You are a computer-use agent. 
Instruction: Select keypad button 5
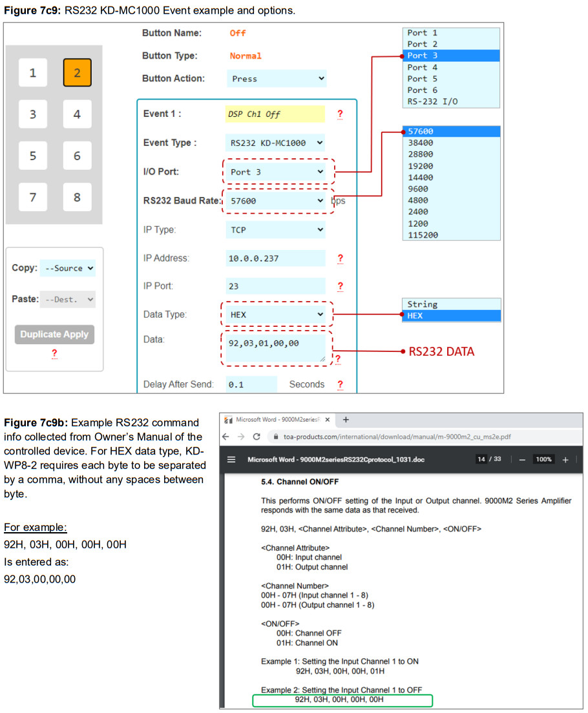pos(33,156)
